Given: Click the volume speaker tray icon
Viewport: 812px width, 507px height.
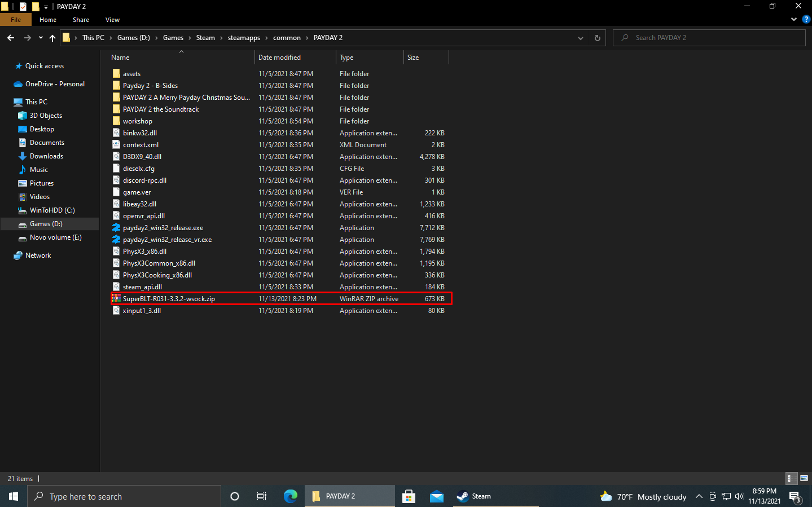Looking at the screenshot, I should 739,496.
